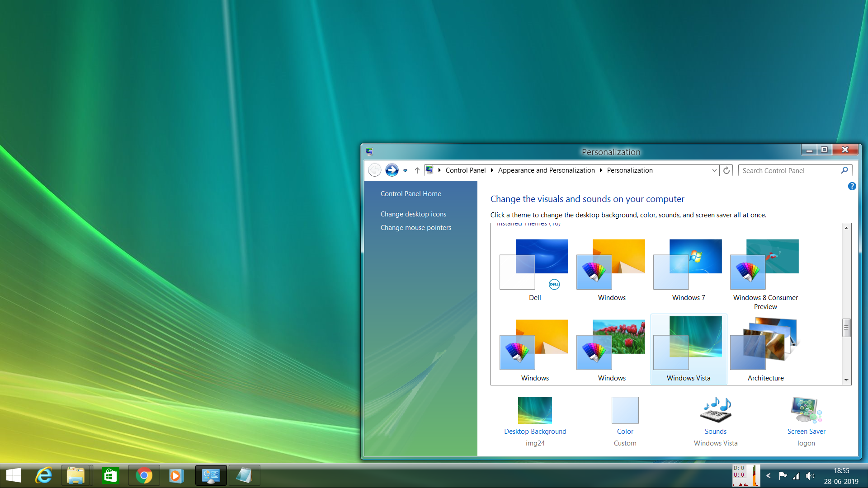Open recent locations dropdown arrow
868x488 pixels.
(x=405, y=171)
